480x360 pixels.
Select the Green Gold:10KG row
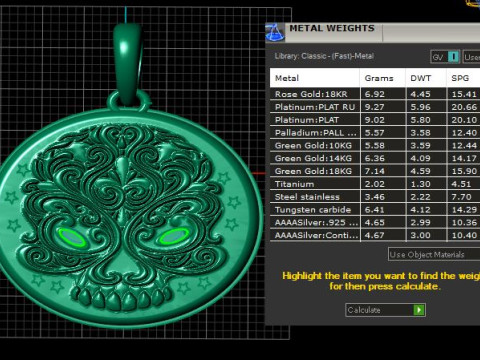(x=375, y=145)
